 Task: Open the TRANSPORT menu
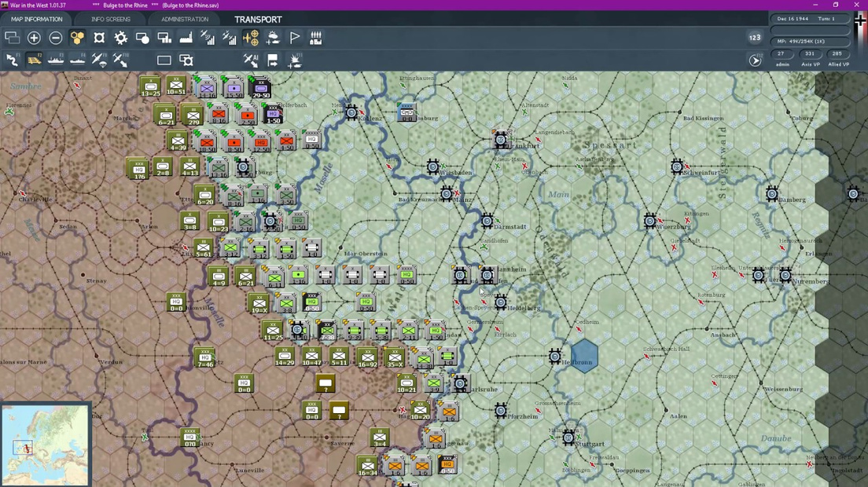point(258,19)
